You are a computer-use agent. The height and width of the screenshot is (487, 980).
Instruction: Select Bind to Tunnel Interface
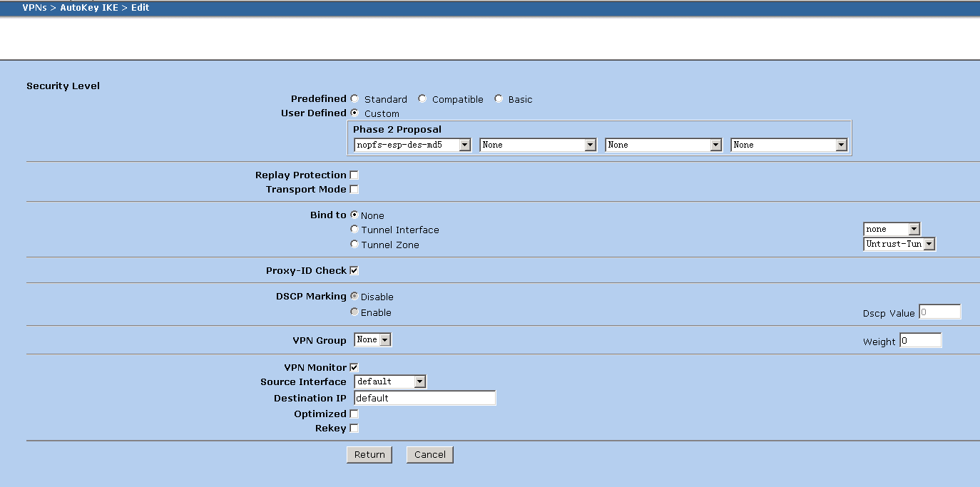(354, 230)
